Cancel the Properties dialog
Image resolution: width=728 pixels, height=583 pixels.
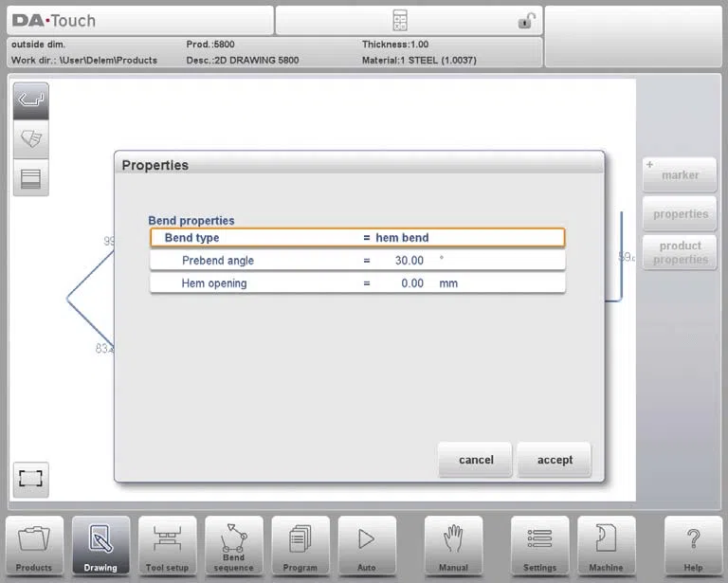476,460
